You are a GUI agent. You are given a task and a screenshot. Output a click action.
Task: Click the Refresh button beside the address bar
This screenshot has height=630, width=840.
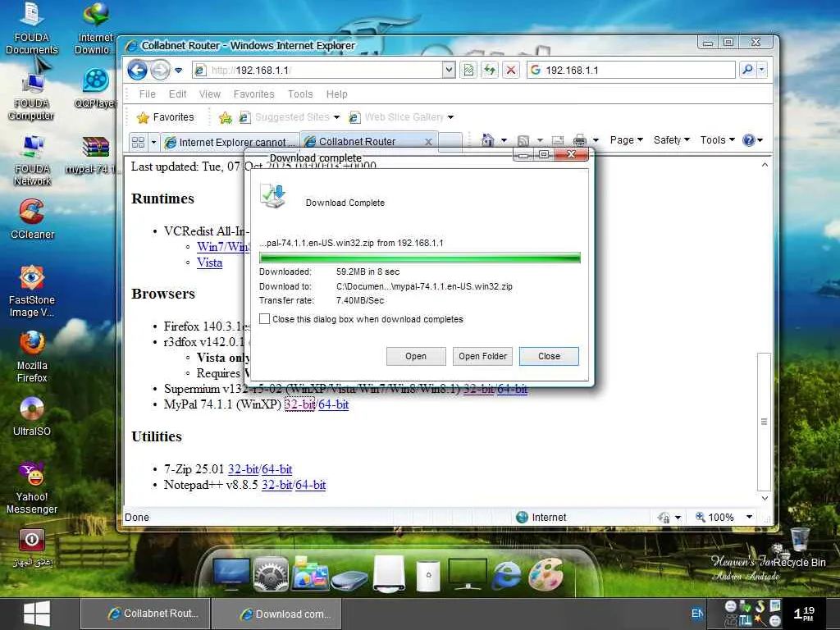(x=490, y=70)
